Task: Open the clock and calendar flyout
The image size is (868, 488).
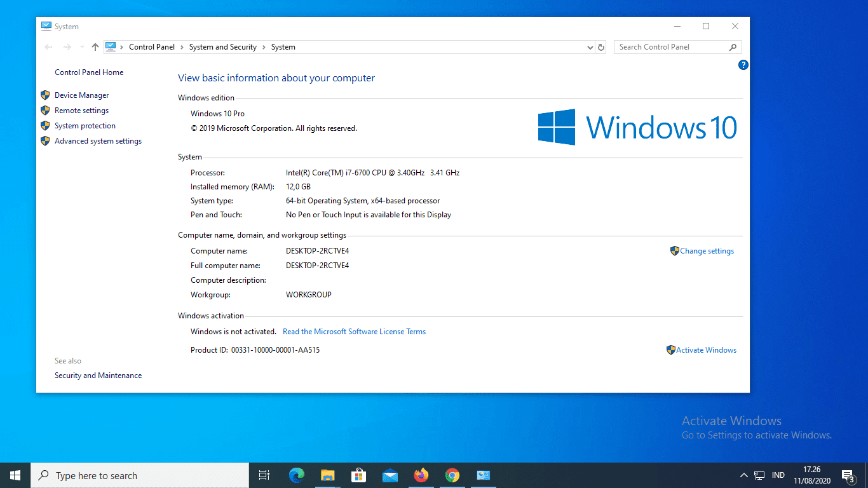Action: click(x=811, y=475)
